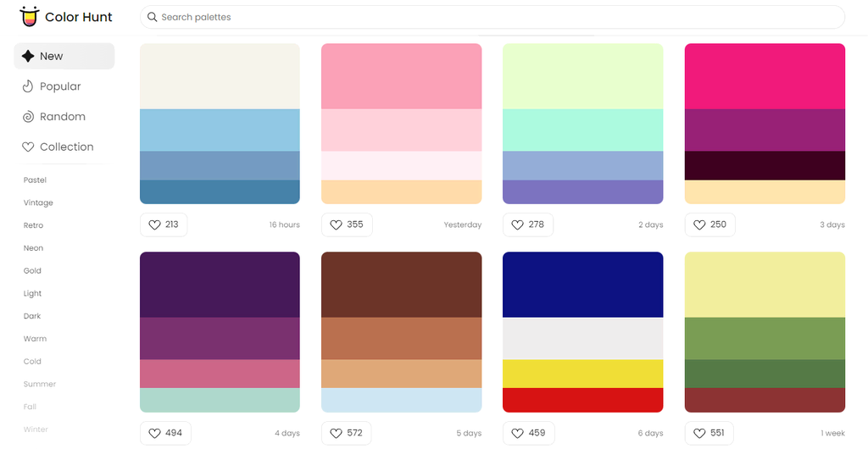
Task: Select the Dark tag
Action: (32, 316)
